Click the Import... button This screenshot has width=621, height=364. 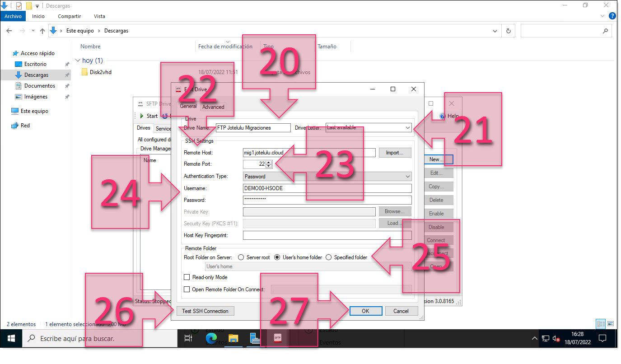(395, 153)
